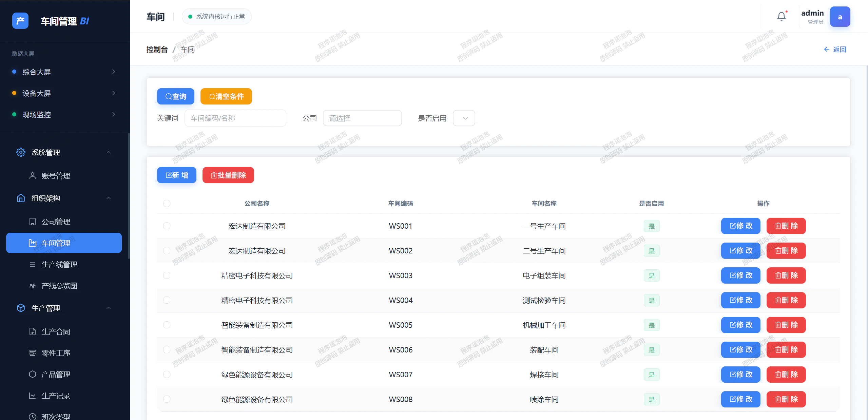Screen dimensions: 868x420
Task: Click the 生产管理 cube icon
Action: 21,308
